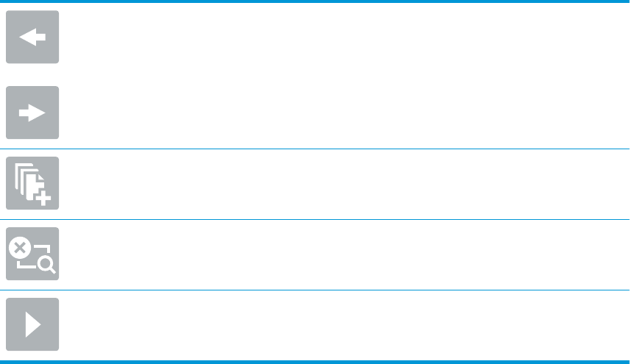The width and height of the screenshot is (630, 364).
Task: Tap the white plus sign on document stack
Action: (x=43, y=198)
